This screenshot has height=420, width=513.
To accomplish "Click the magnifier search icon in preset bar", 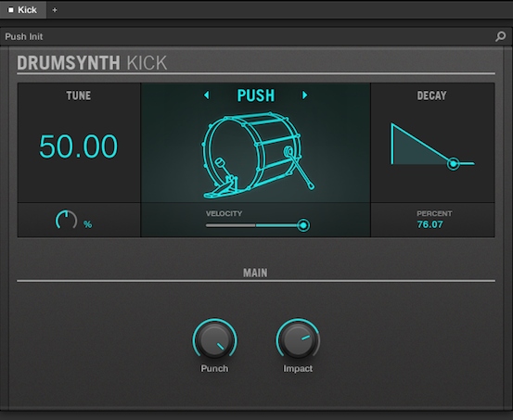I will (x=500, y=36).
